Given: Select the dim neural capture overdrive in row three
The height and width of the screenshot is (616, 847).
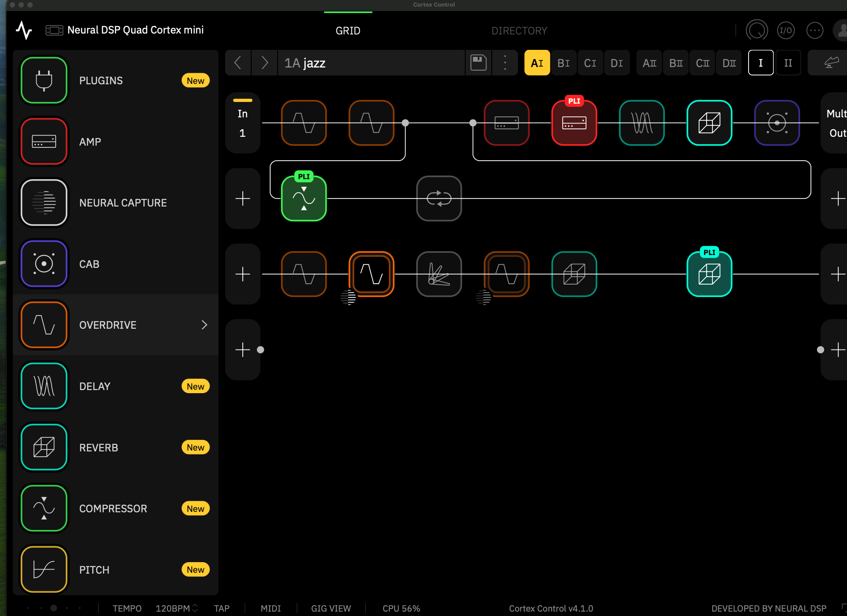Looking at the screenshot, I should [507, 274].
